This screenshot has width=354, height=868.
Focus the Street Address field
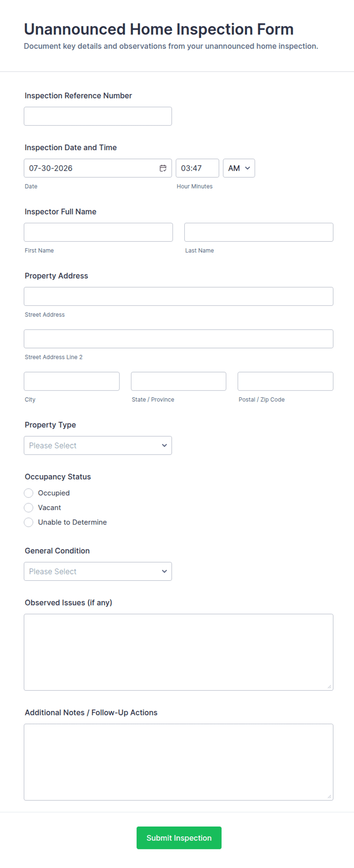pos(179,296)
